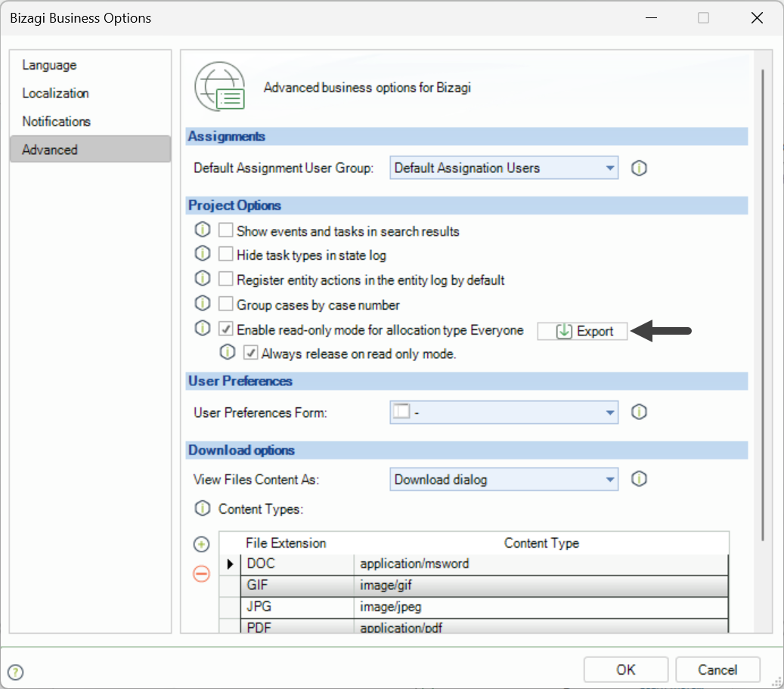Click info icon for Always release option
The height and width of the screenshot is (689, 784).
[227, 352]
